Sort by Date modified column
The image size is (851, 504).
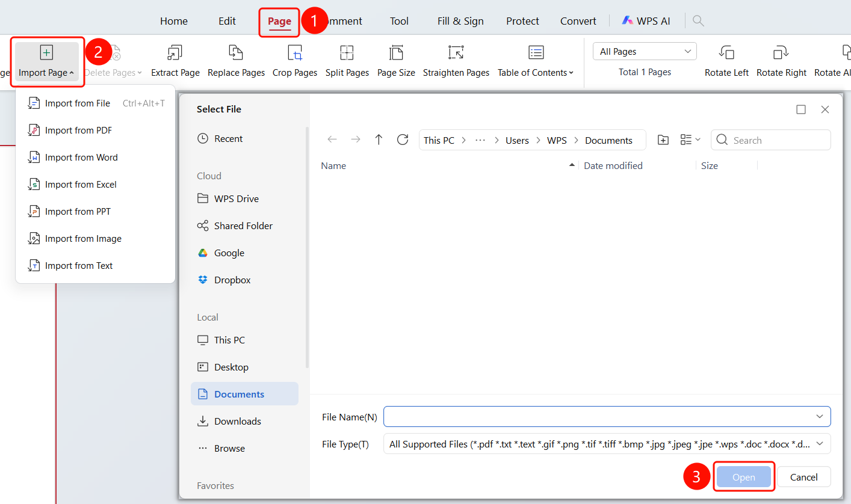point(613,165)
